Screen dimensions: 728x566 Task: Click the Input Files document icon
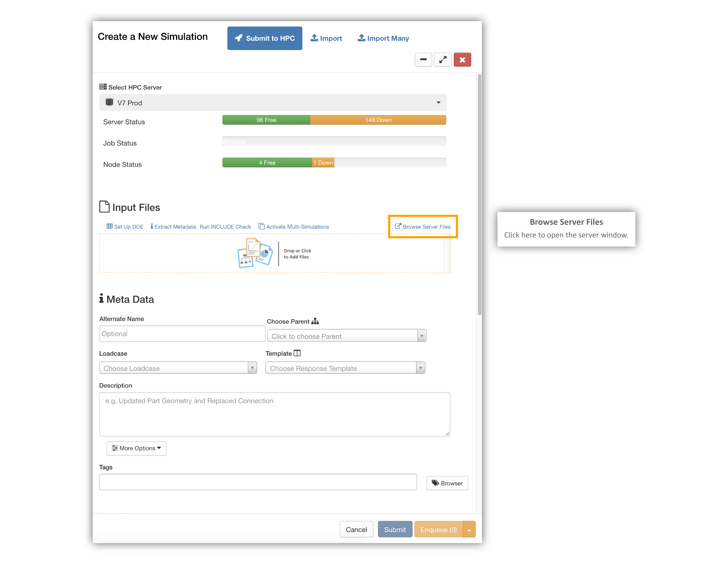tap(104, 207)
